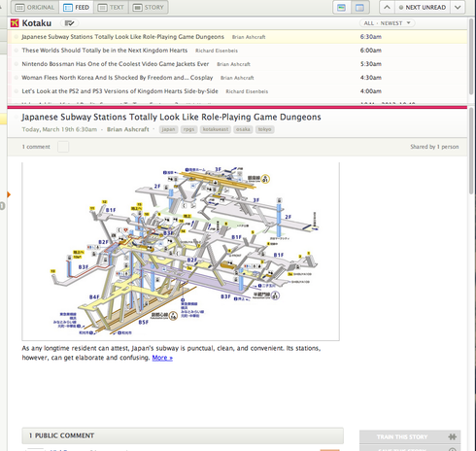Toggle read status of 'Woman Flees North Korea' story

16,78
